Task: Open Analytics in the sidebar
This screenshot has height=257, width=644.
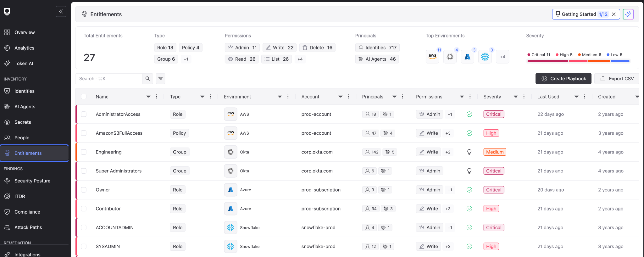Action: (34, 48)
